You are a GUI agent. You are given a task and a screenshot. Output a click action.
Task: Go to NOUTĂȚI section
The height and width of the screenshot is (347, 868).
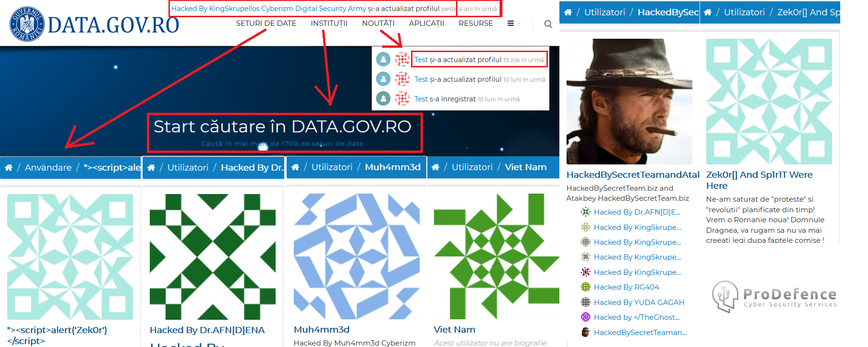click(x=378, y=23)
